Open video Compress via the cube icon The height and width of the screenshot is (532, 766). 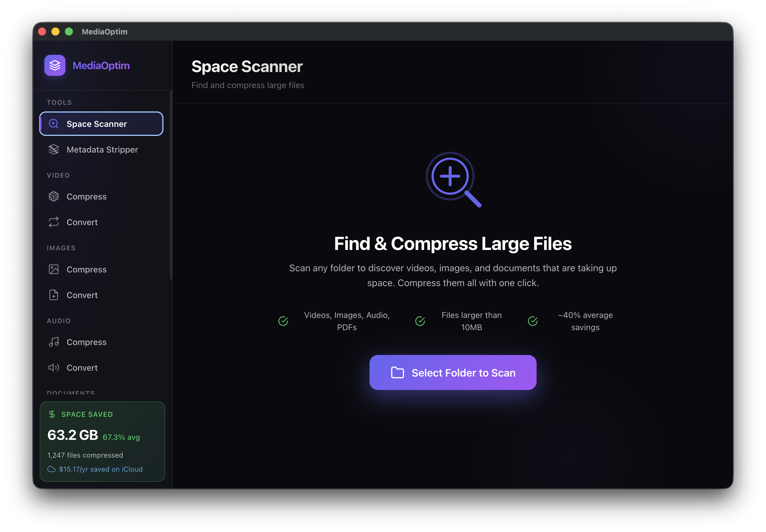54,196
